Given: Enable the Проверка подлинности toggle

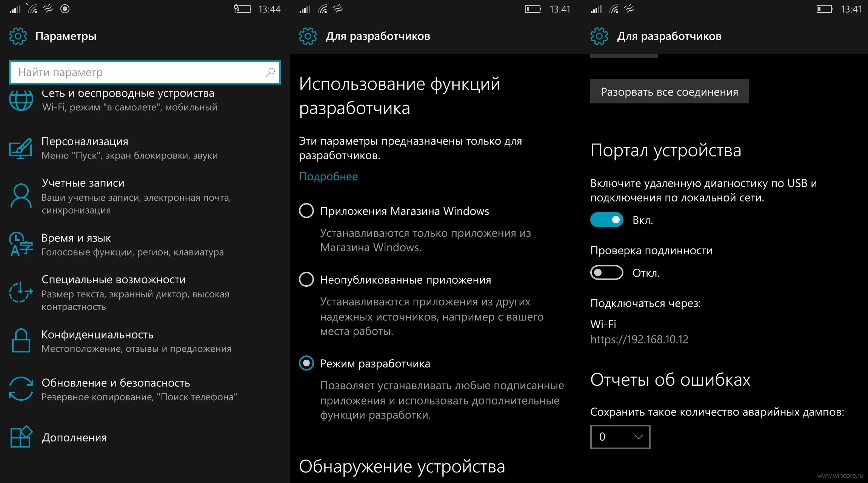Looking at the screenshot, I should pos(606,272).
